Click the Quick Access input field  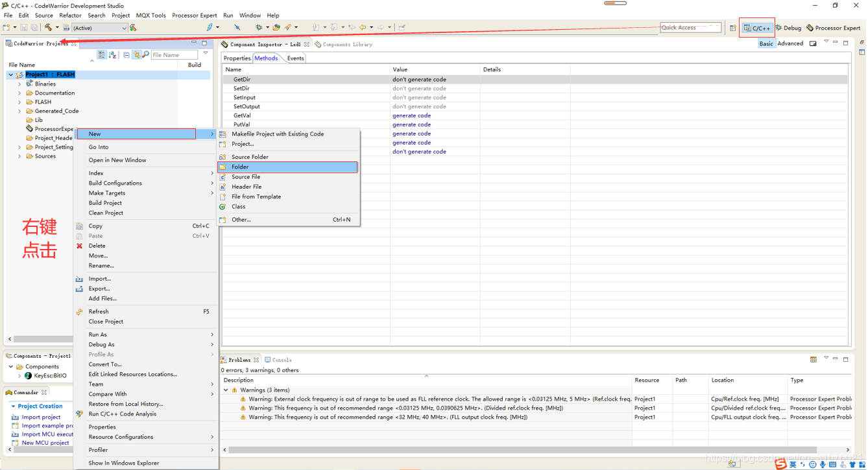690,28
